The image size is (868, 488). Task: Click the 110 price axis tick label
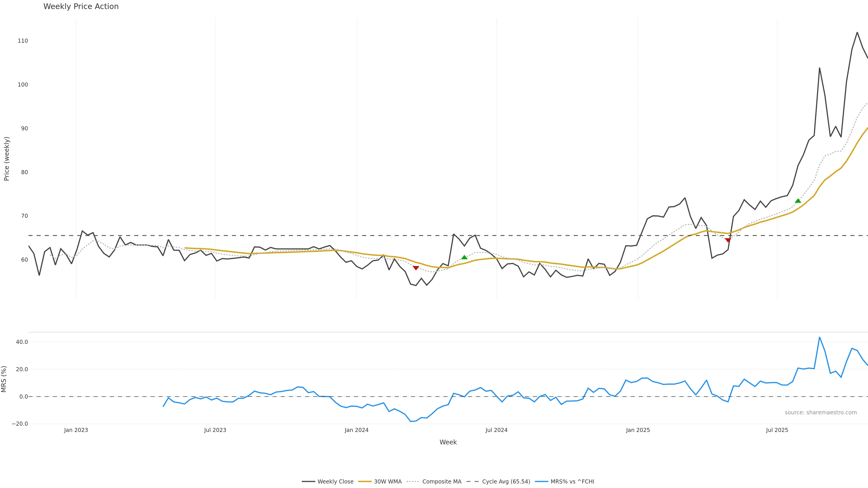(23, 41)
